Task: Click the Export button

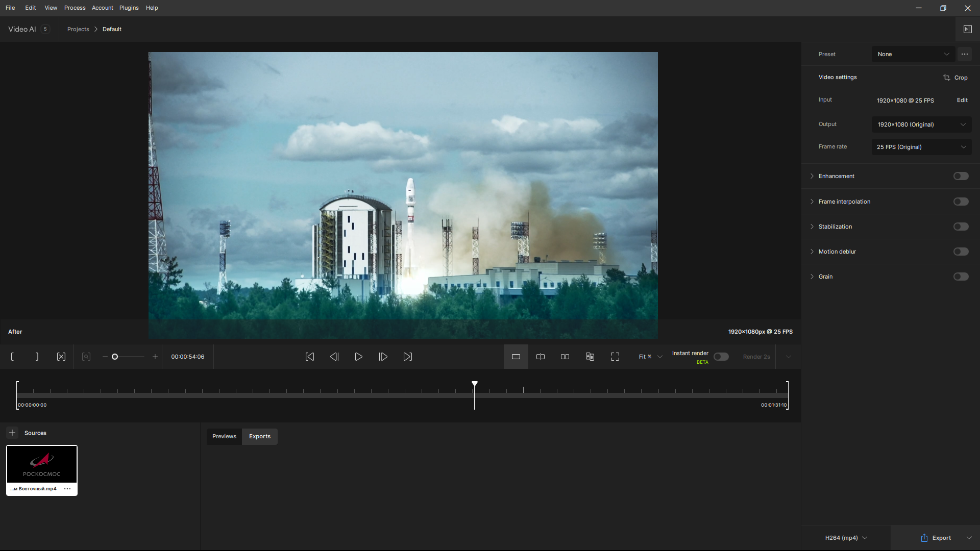Action: click(936, 538)
